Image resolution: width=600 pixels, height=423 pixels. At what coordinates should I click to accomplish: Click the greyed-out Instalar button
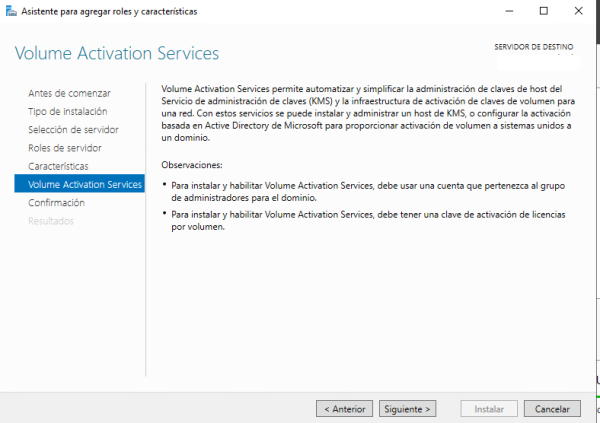[489, 409]
